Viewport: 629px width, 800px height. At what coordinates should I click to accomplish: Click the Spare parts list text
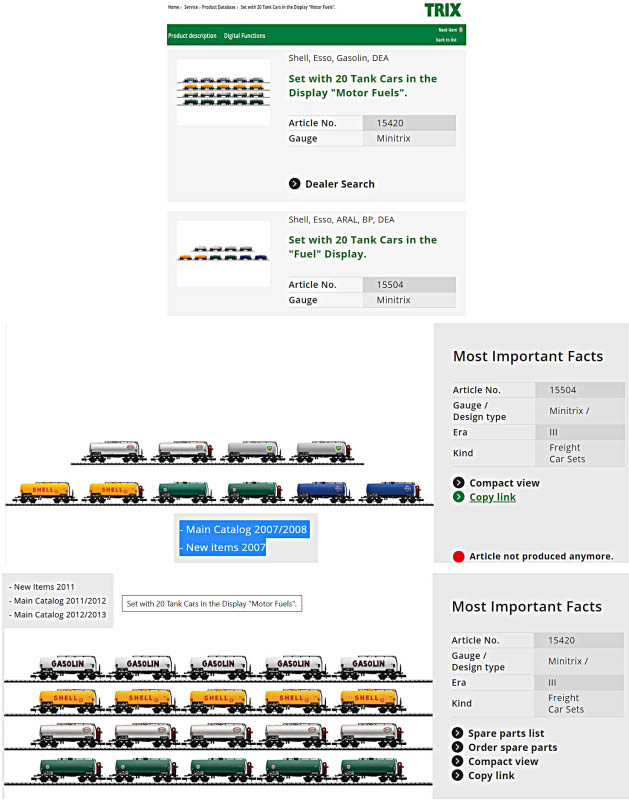click(506, 733)
